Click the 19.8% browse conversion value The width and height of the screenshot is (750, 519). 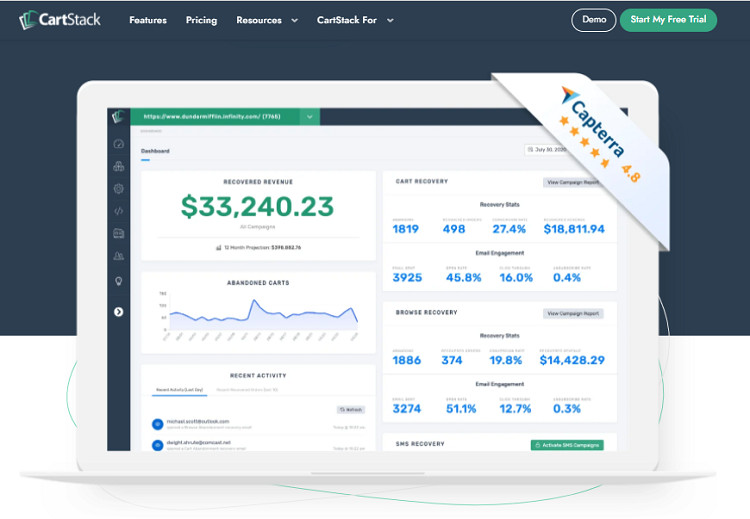point(506,360)
